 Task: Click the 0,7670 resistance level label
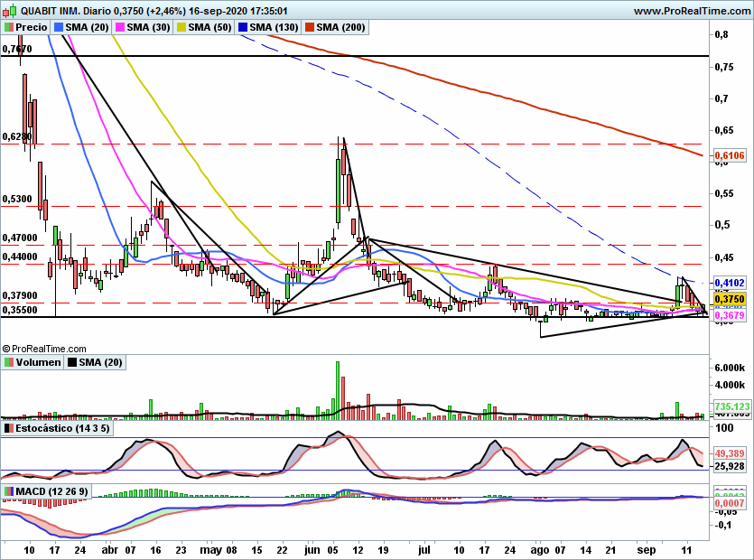pyautogui.click(x=17, y=49)
